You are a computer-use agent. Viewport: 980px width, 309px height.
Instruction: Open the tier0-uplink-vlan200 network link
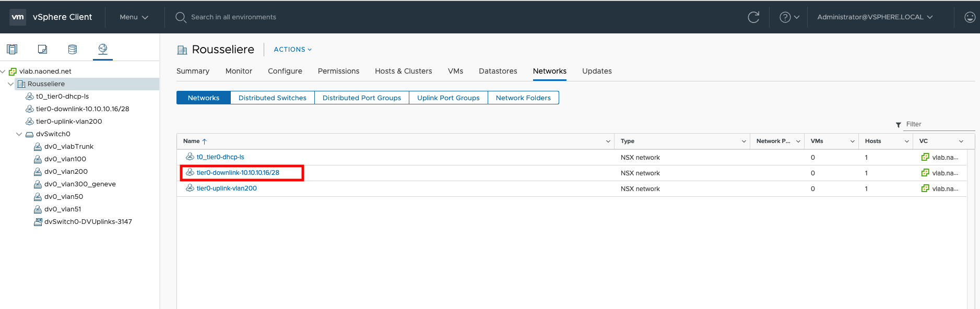[x=227, y=188]
